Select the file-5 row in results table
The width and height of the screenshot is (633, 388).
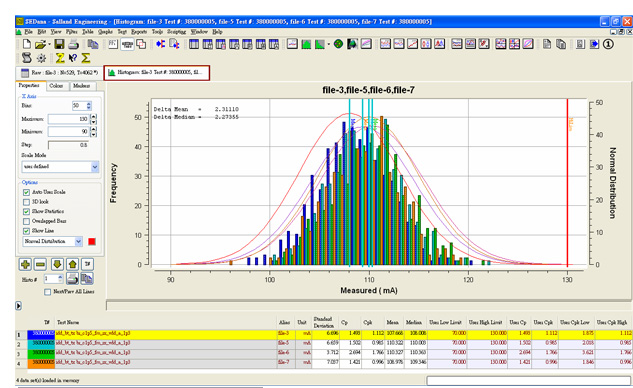pos(323,344)
